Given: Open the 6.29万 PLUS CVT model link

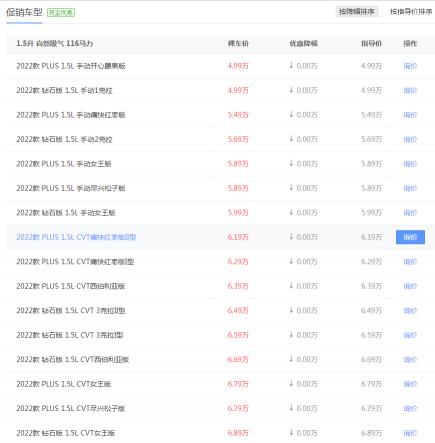Looking at the screenshot, I should [x=75, y=262].
